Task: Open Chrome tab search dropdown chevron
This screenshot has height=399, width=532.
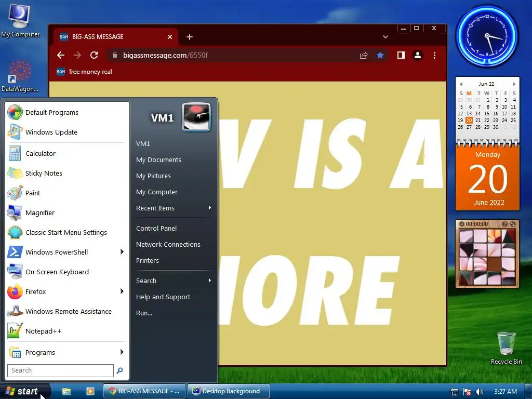Action: [x=385, y=37]
